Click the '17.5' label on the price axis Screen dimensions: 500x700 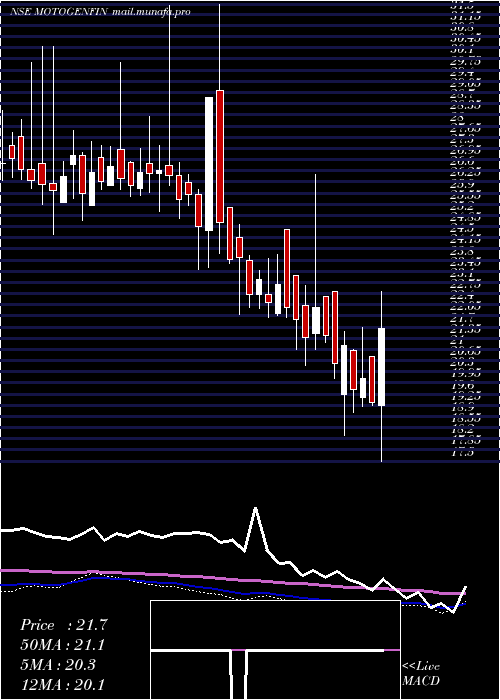click(461, 453)
